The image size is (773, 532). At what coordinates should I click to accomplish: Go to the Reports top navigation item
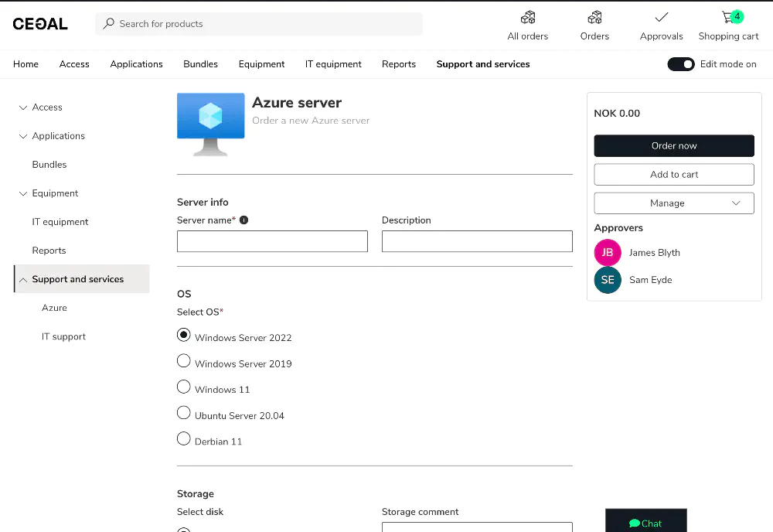click(x=399, y=64)
